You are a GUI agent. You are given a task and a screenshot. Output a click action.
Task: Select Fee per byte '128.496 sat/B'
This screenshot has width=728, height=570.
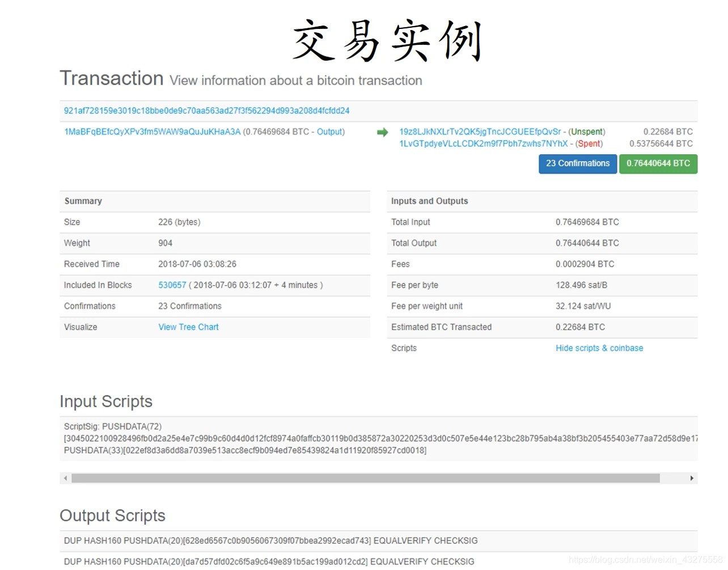coord(582,285)
